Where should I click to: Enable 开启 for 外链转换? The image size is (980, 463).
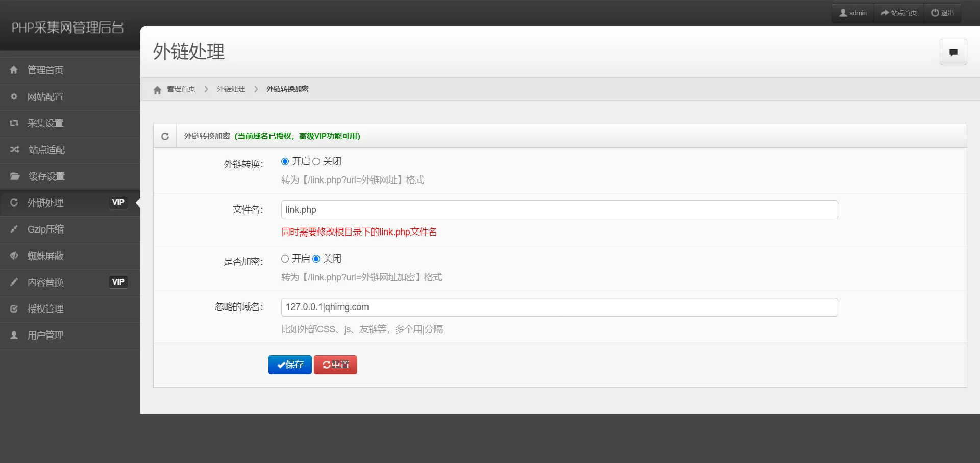coord(285,161)
